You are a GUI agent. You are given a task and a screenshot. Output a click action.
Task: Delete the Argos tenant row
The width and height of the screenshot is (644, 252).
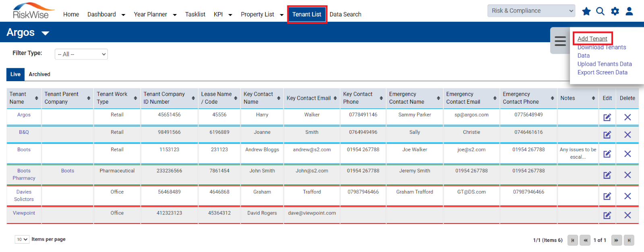click(x=627, y=117)
